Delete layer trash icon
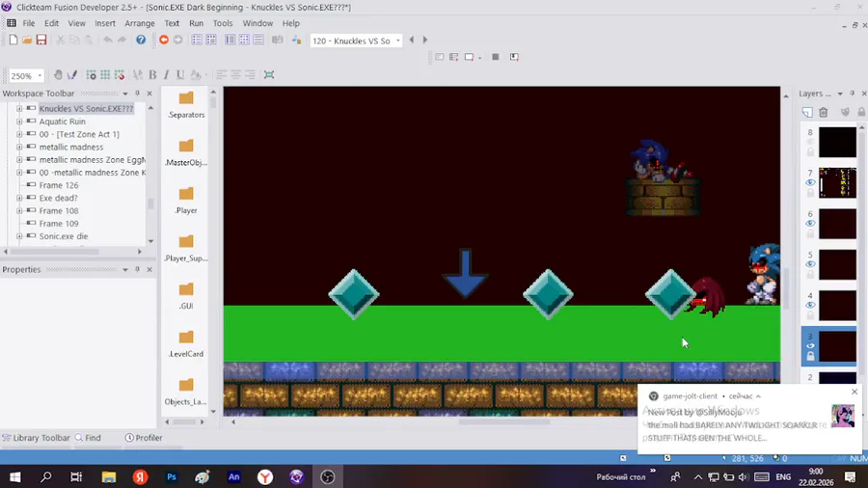 824,112
